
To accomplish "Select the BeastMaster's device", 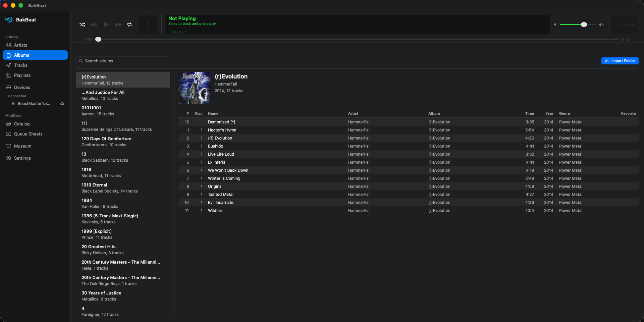I will tap(34, 104).
